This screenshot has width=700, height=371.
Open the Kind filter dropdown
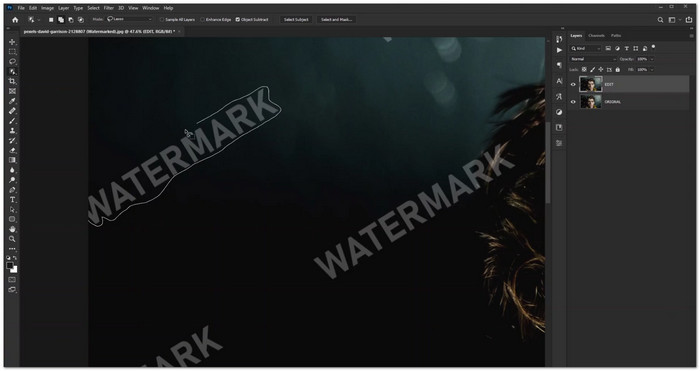click(586, 48)
